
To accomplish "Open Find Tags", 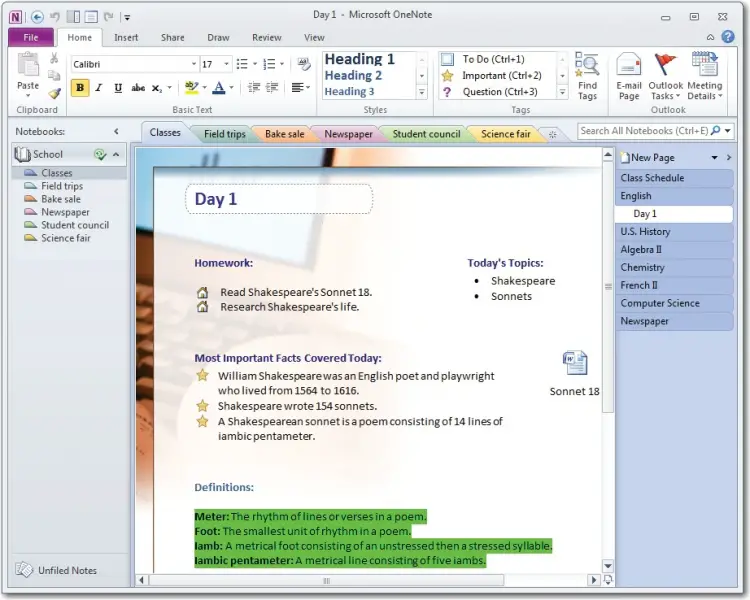I will 587,77.
